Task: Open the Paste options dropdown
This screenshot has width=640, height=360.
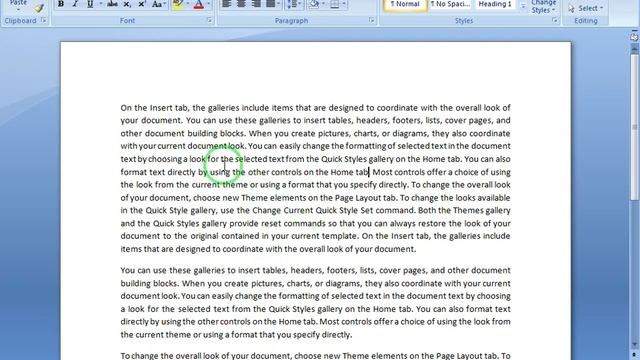Action: pos(18,9)
